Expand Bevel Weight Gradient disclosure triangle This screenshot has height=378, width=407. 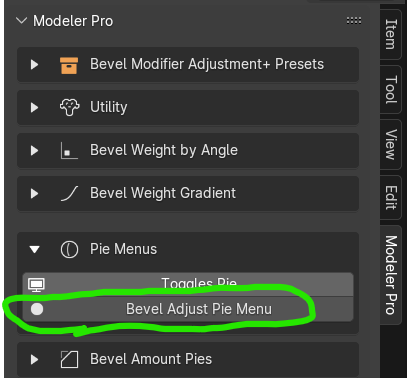click(x=34, y=194)
